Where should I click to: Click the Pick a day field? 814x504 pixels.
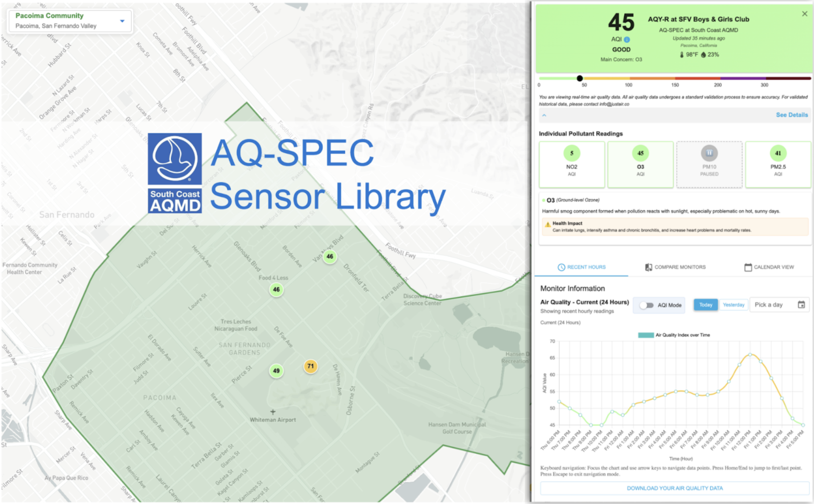(769, 305)
